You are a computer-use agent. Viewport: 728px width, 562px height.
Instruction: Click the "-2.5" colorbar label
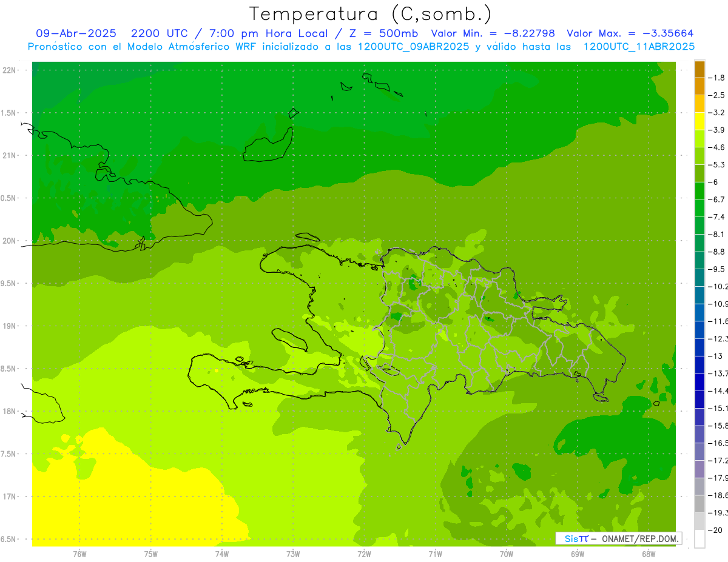coord(716,95)
